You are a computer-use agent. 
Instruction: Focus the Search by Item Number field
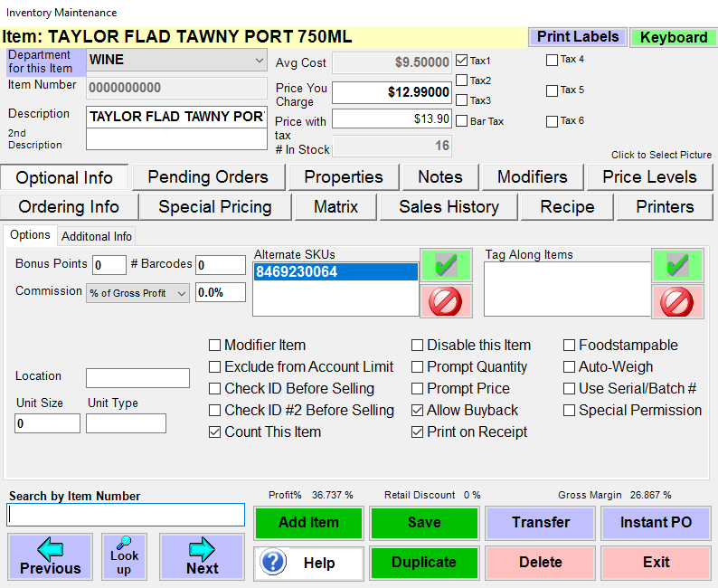(x=126, y=515)
